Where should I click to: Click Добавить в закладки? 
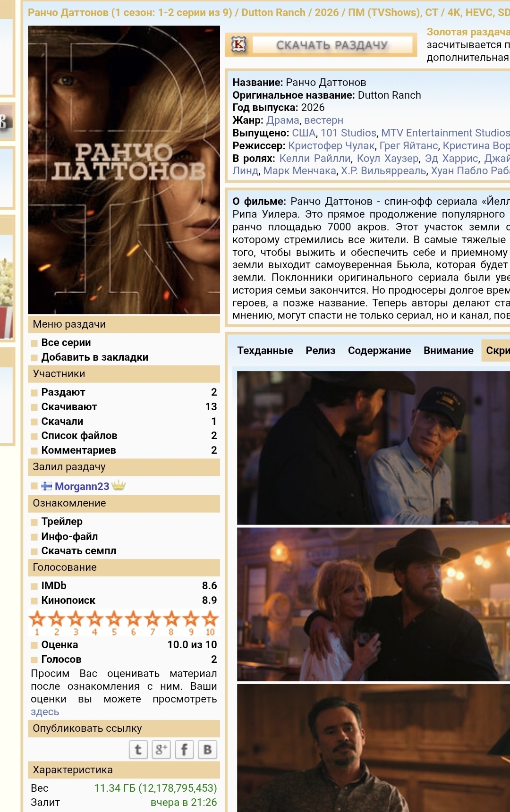(94, 357)
